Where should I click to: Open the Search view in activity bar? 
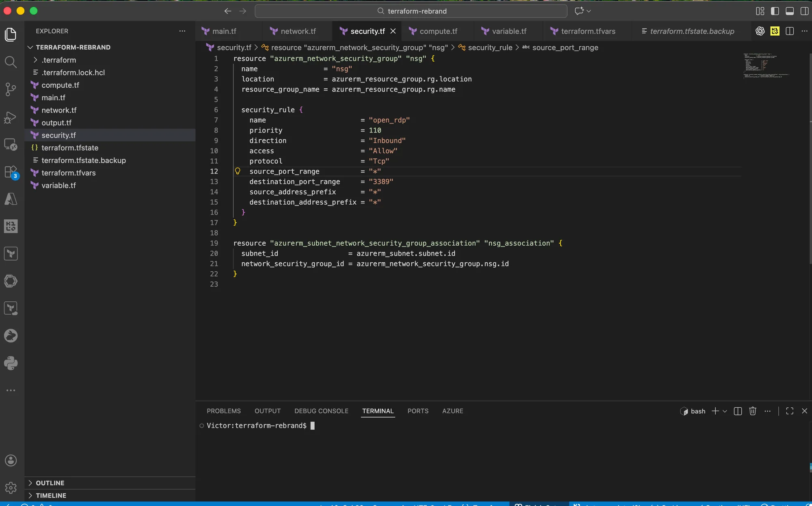(x=11, y=62)
